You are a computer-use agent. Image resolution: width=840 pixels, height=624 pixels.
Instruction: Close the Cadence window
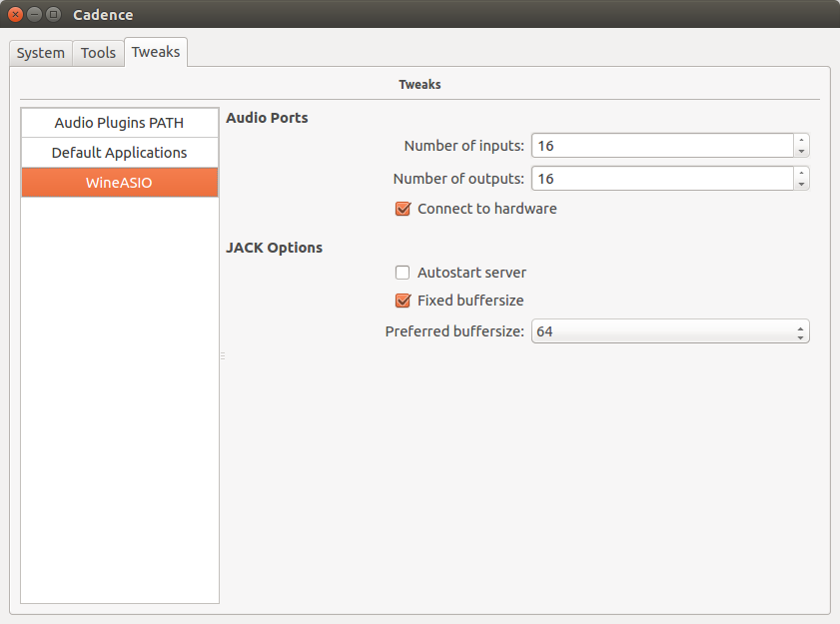16,14
